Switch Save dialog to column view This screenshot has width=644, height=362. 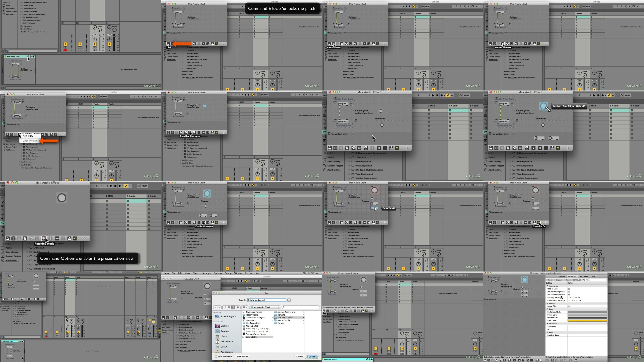click(x=233, y=307)
